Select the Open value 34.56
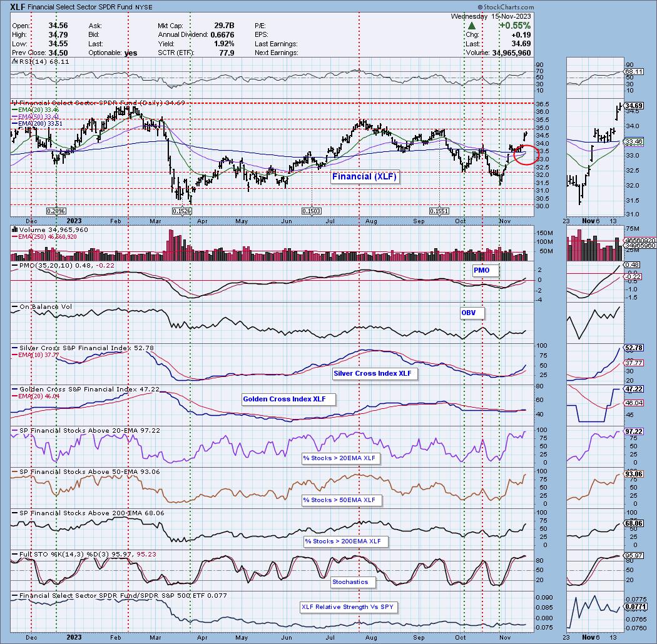The height and width of the screenshot is (644, 657). tap(58, 26)
